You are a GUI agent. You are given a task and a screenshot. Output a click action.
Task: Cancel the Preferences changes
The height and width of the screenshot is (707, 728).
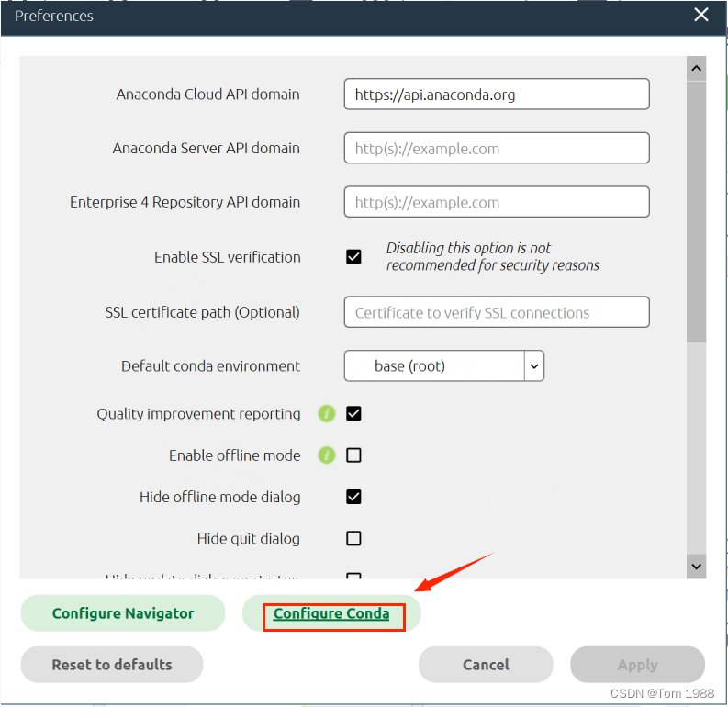(486, 664)
